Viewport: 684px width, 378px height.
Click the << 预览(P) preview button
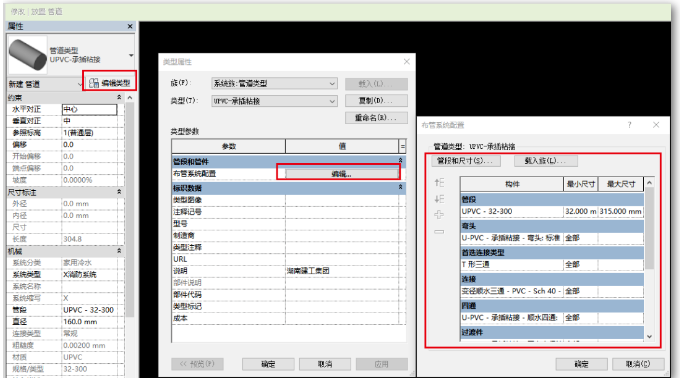click(197, 364)
